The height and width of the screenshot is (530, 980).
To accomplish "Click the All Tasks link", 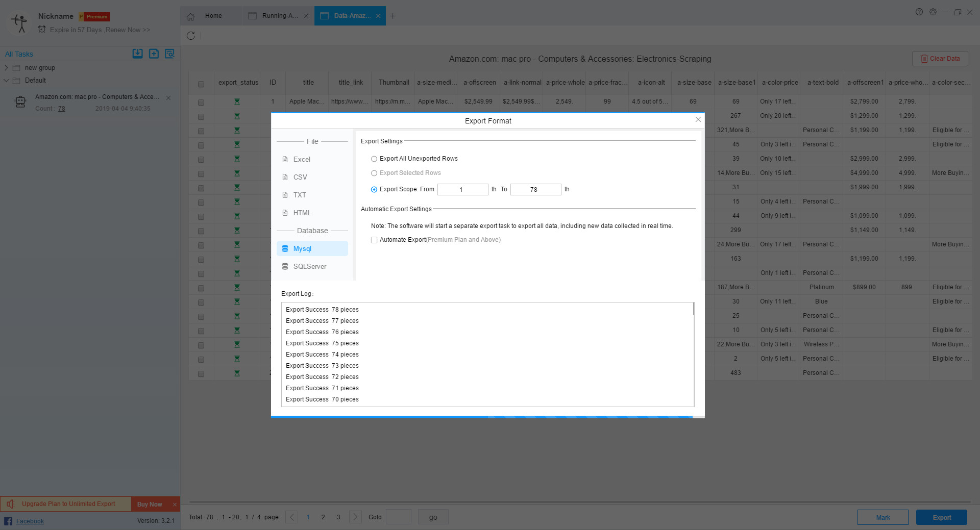I will coord(19,54).
